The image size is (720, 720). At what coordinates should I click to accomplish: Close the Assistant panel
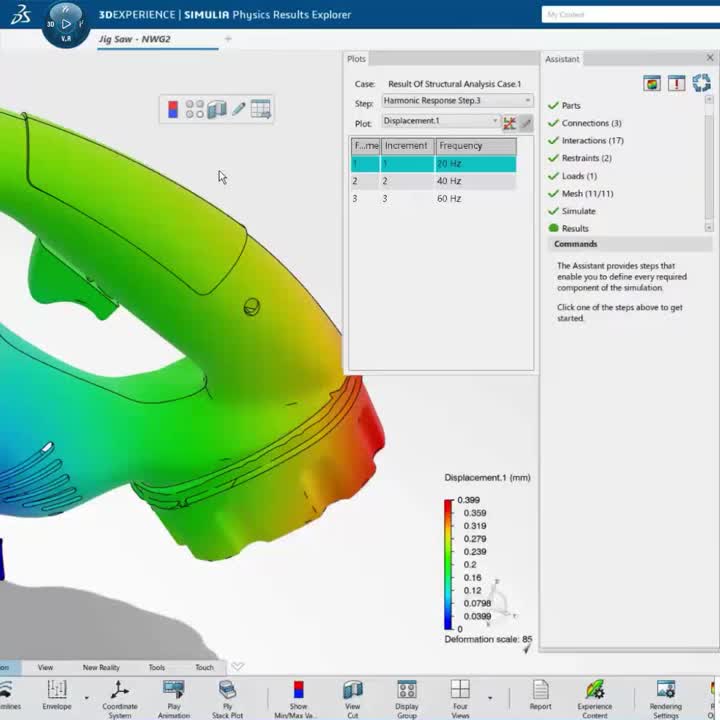click(x=710, y=58)
